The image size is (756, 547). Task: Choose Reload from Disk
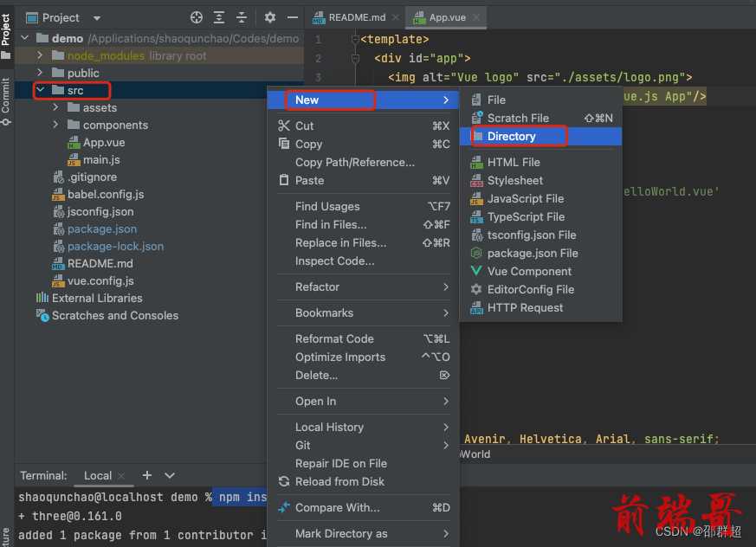click(x=363, y=482)
